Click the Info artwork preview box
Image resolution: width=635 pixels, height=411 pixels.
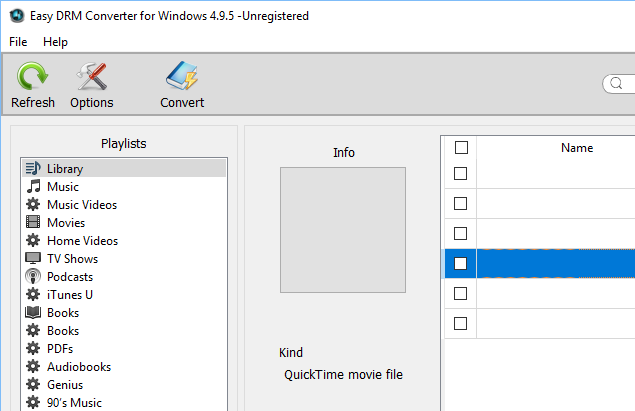point(343,230)
